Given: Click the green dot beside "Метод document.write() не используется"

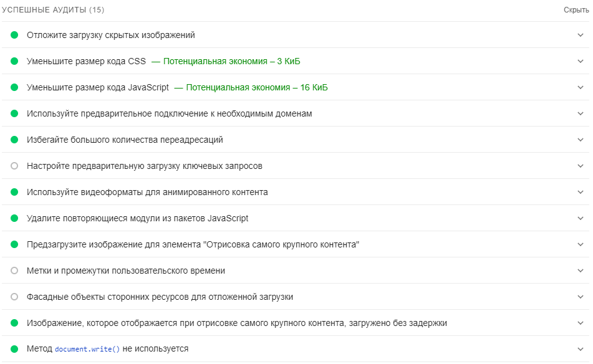Looking at the screenshot, I should point(13,349).
